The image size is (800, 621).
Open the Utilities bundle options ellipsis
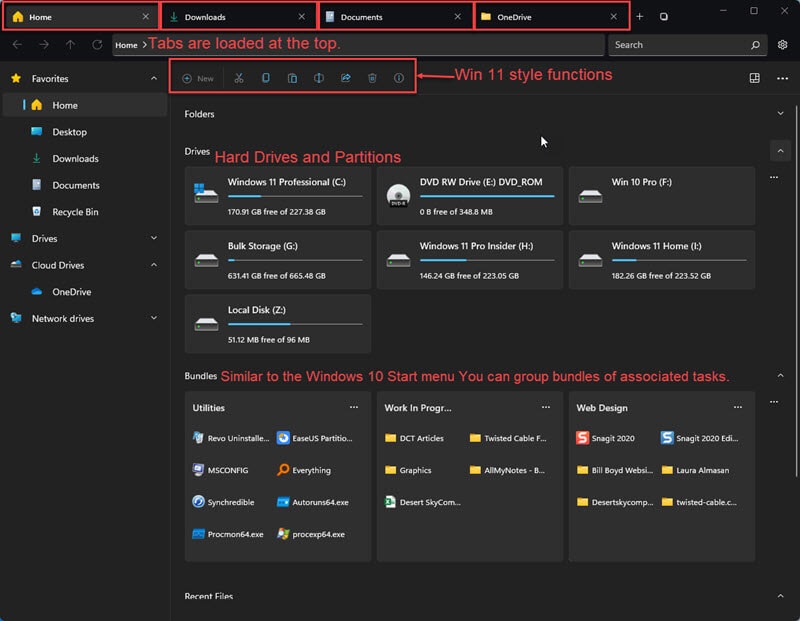pos(354,407)
